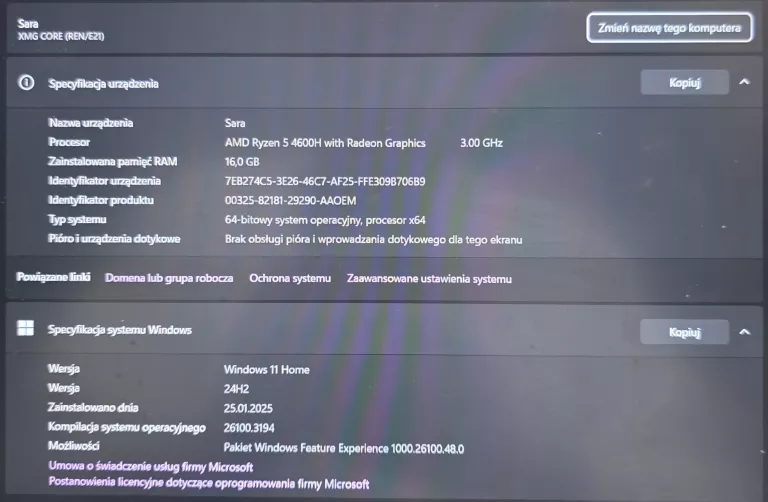This screenshot has height=502, width=768.
Task: Collapse the Specyfikacja urządzenia section chevron
Action: click(x=744, y=82)
